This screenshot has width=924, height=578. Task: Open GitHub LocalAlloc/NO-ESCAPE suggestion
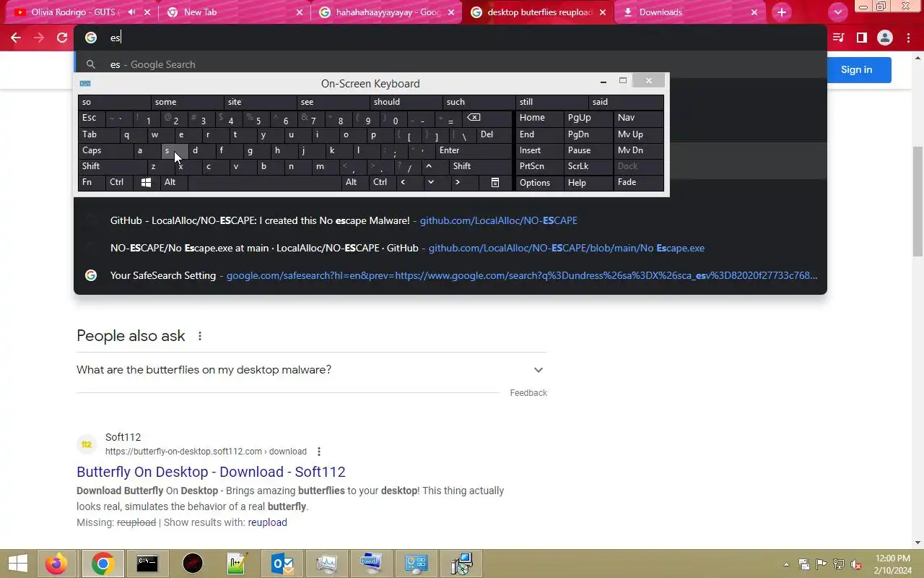(x=450, y=220)
